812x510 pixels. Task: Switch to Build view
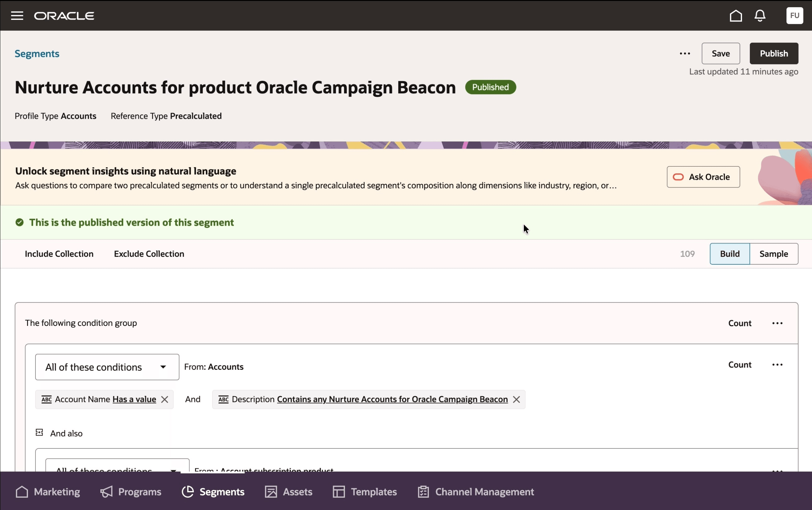coord(730,254)
